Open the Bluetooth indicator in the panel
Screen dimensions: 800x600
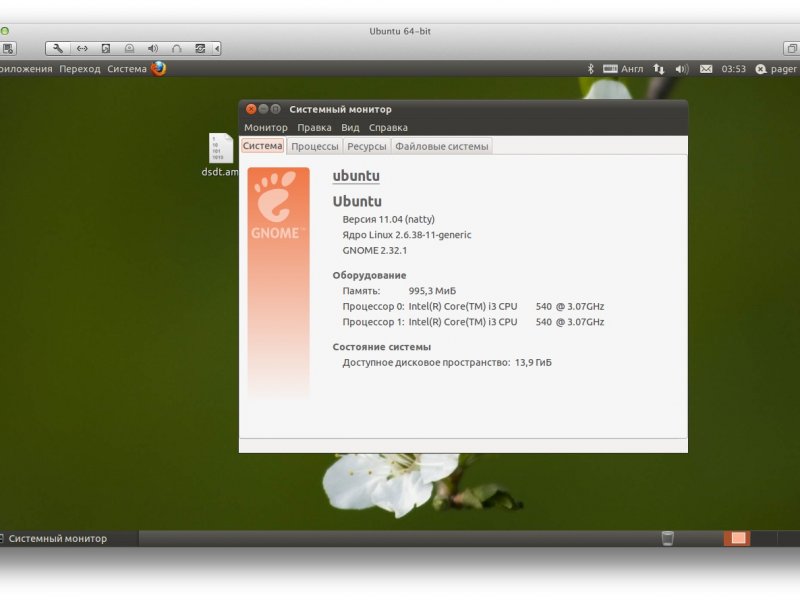pyautogui.click(x=590, y=68)
